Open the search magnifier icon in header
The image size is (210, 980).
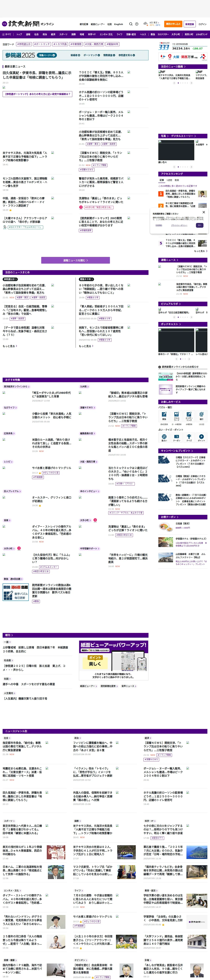click(x=131, y=24)
